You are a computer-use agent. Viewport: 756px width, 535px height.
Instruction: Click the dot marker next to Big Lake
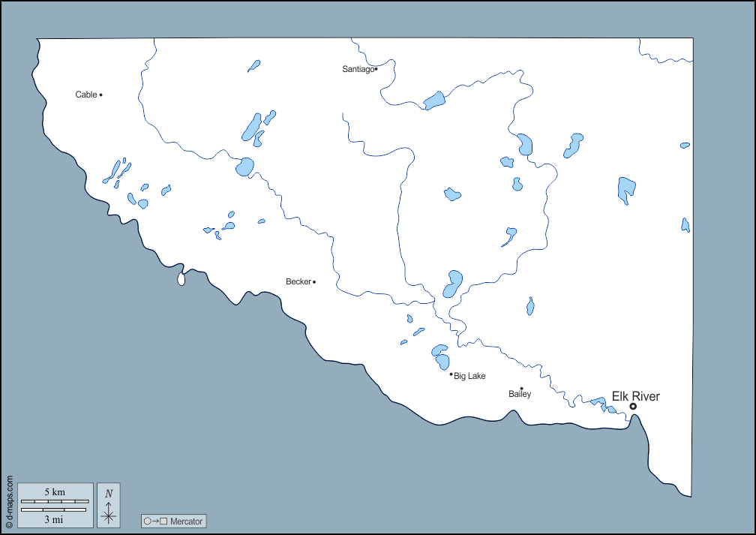pyautogui.click(x=451, y=374)
